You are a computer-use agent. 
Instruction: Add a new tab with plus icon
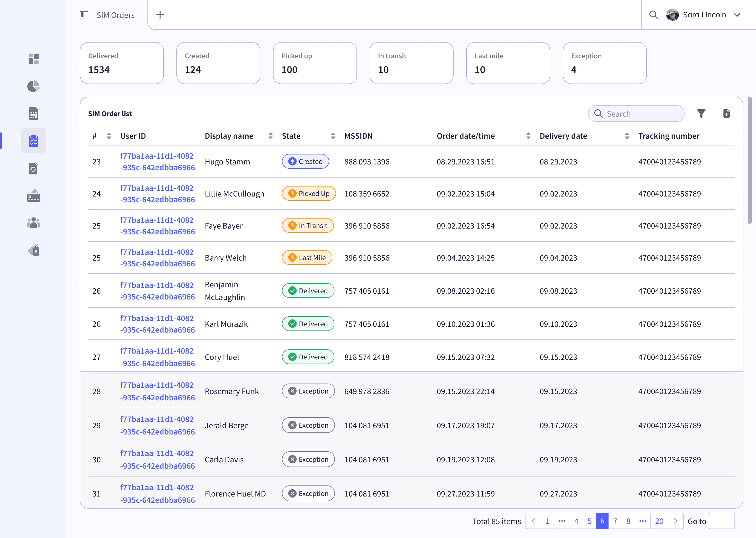[160, 15]
